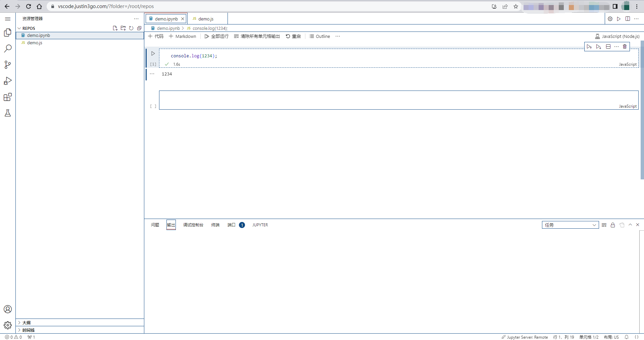Image resolution: width=644 pixels, height=340 pixels.
Task: Open the Split Cell tool
Action: click(608, 47)
